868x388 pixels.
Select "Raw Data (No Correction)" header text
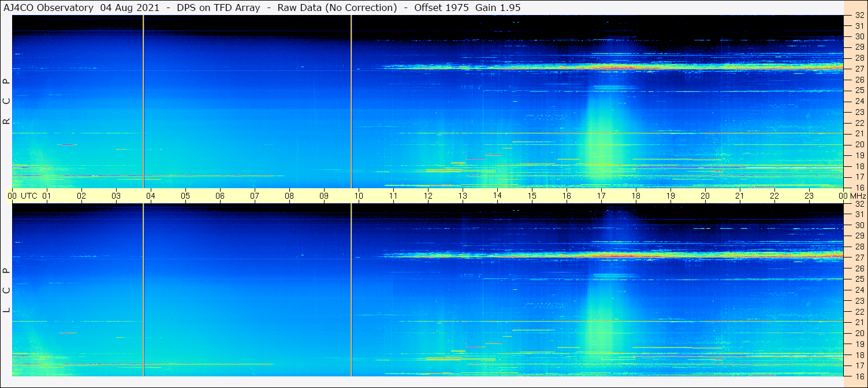tap(337, 8)
